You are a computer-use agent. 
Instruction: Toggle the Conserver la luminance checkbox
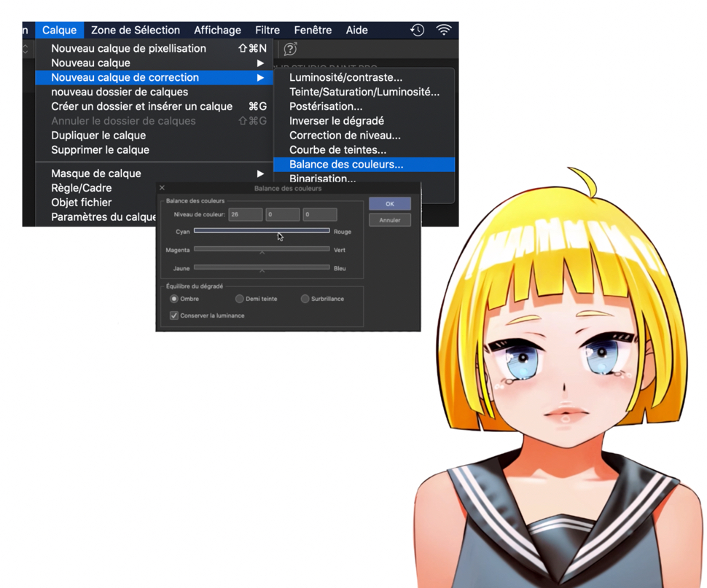tap(174, 315)
